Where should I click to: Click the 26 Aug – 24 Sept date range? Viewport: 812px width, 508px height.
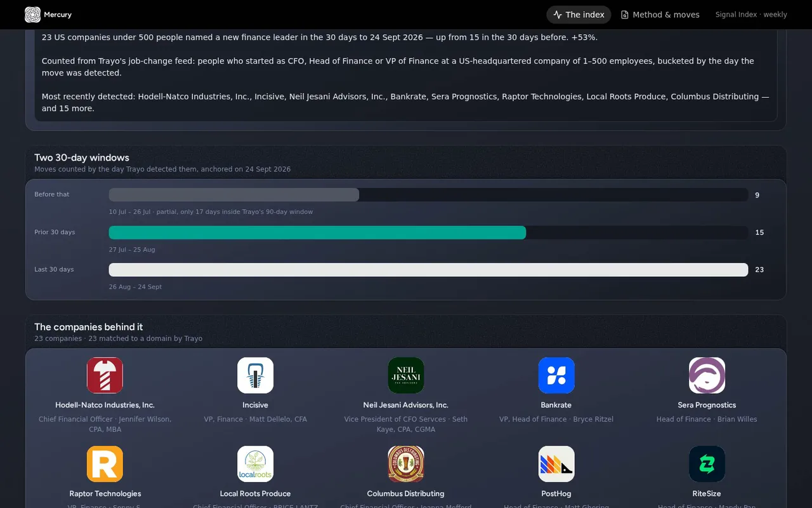135,287
